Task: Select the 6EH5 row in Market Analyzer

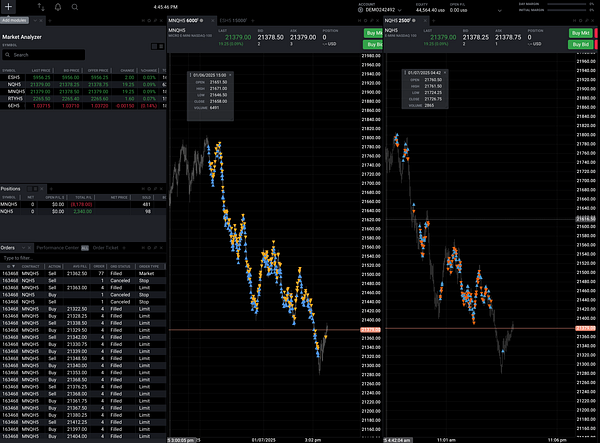Action: pos(83,106)
